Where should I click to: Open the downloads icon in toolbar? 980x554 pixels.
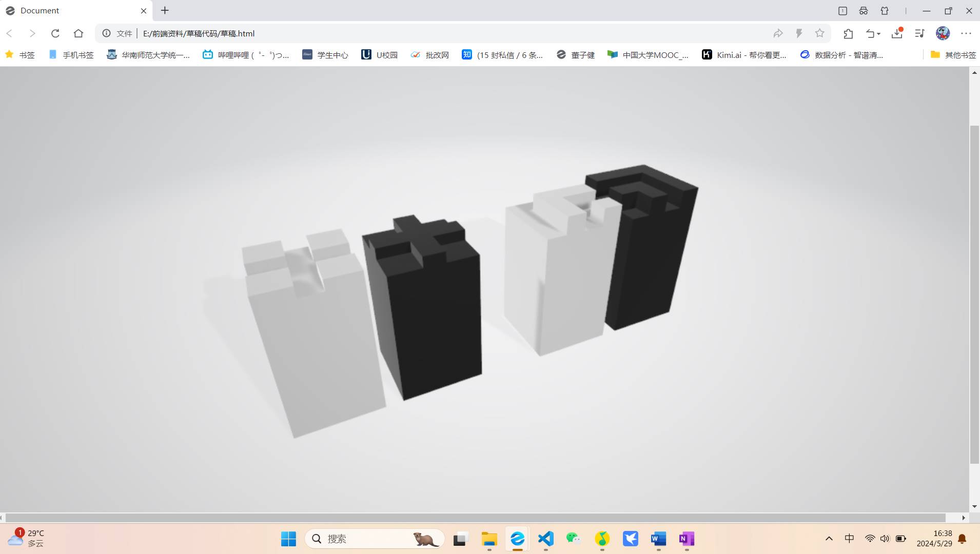click(897, 33)
